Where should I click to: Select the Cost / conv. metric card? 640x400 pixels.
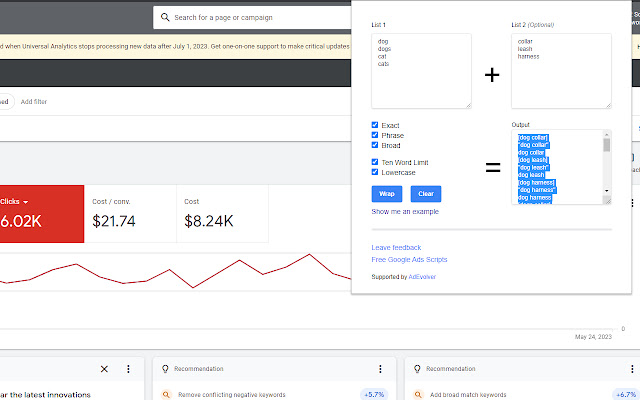pos(131,214)
